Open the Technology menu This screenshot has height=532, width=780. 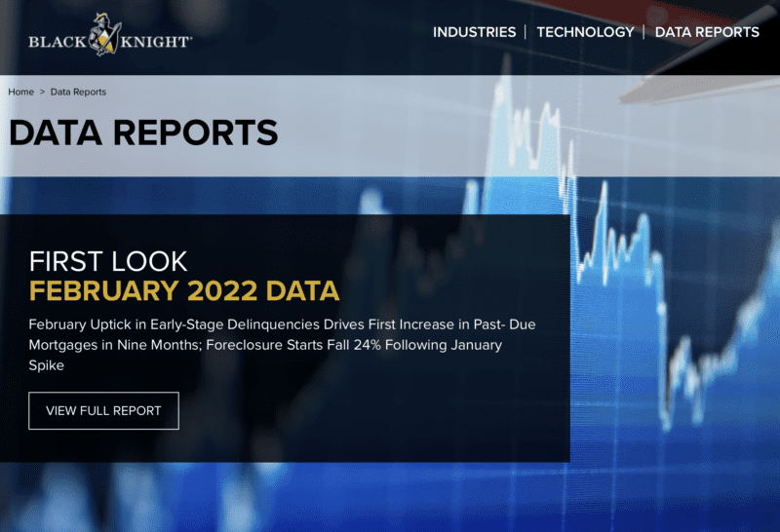click(x=586, y=32)
